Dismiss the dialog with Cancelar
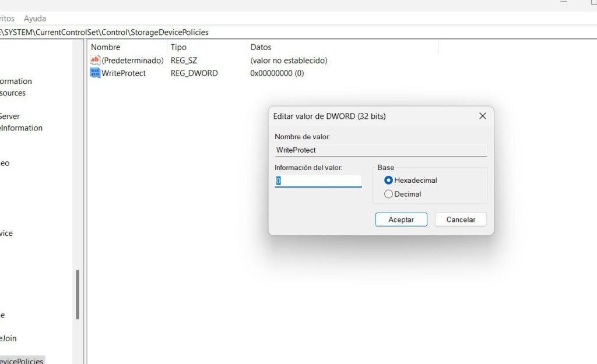The width and height of the screenshot is (597, 364). pos(461,220)
